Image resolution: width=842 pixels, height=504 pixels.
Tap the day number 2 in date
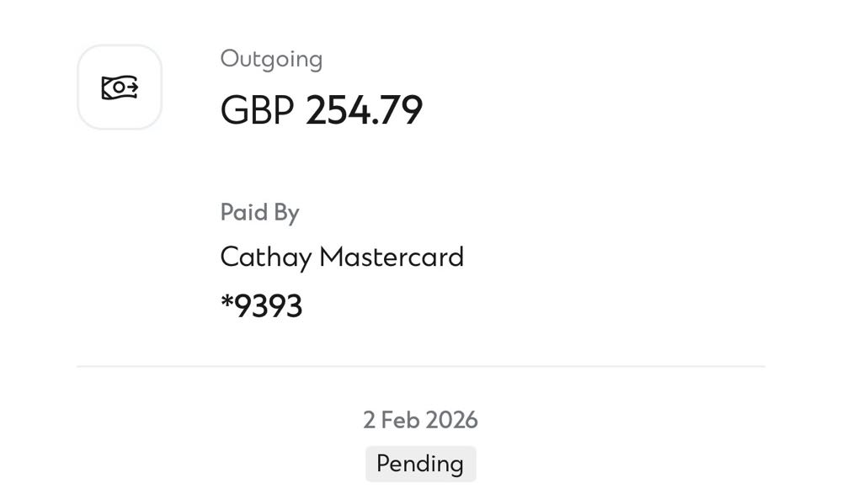[x=369, y=420]
